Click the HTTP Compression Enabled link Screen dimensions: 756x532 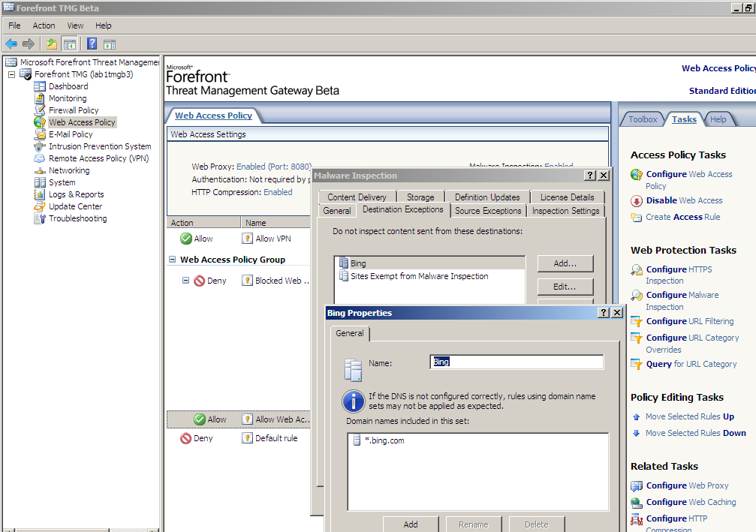278,192
